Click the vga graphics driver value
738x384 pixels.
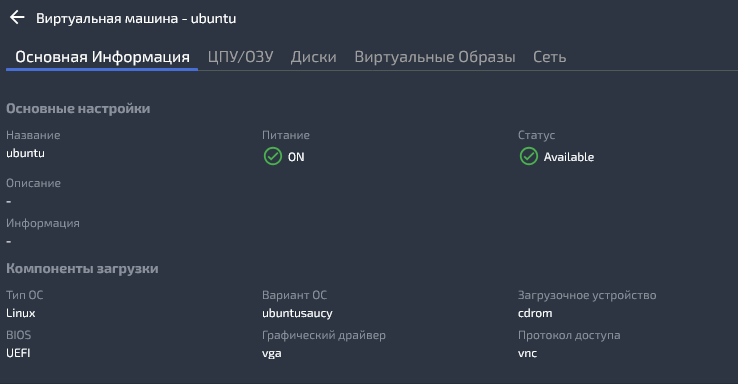tap(272, 354)
